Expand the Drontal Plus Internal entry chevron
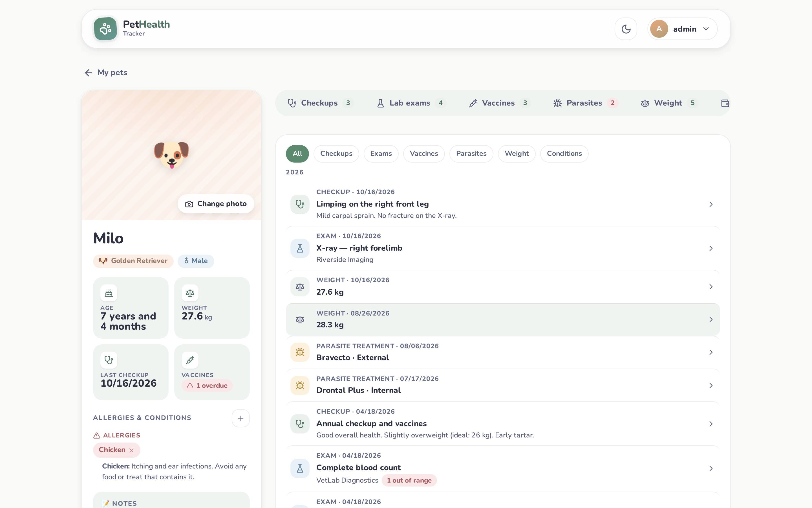 (711, 385)
